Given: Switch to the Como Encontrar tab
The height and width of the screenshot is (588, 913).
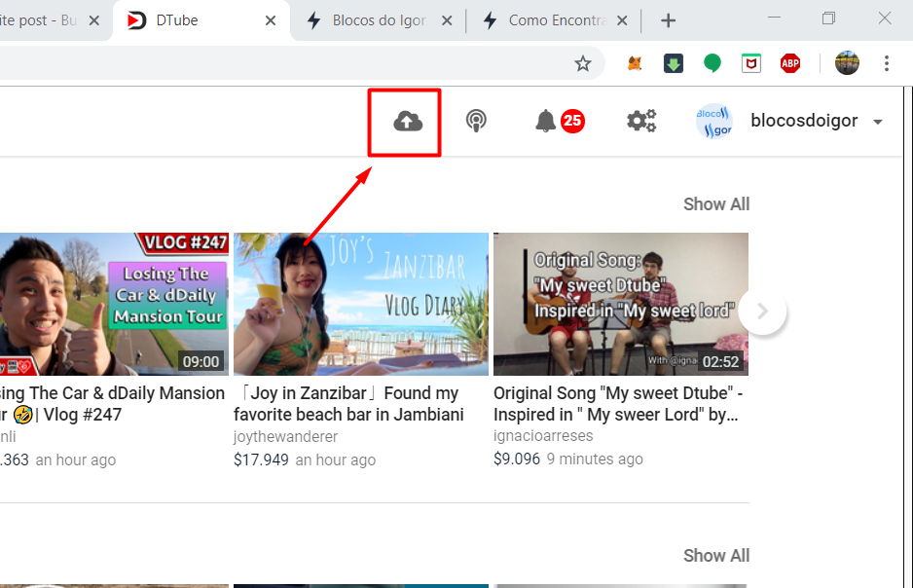Looking at the screenshot, I should (x=555, y=20).
